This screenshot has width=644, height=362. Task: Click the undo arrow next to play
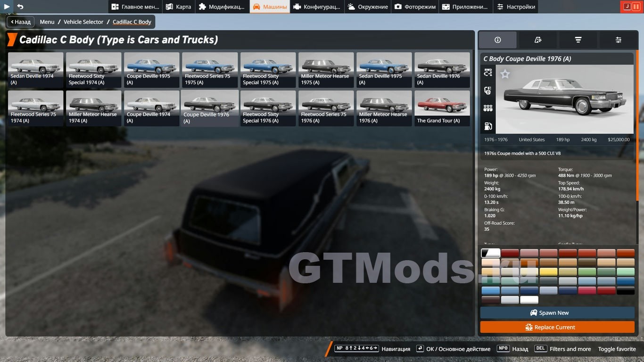[x=20, y=7]
